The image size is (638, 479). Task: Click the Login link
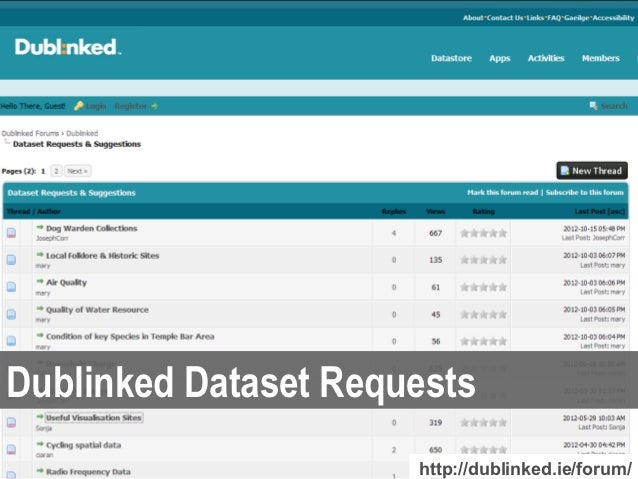tap(96, 106)
